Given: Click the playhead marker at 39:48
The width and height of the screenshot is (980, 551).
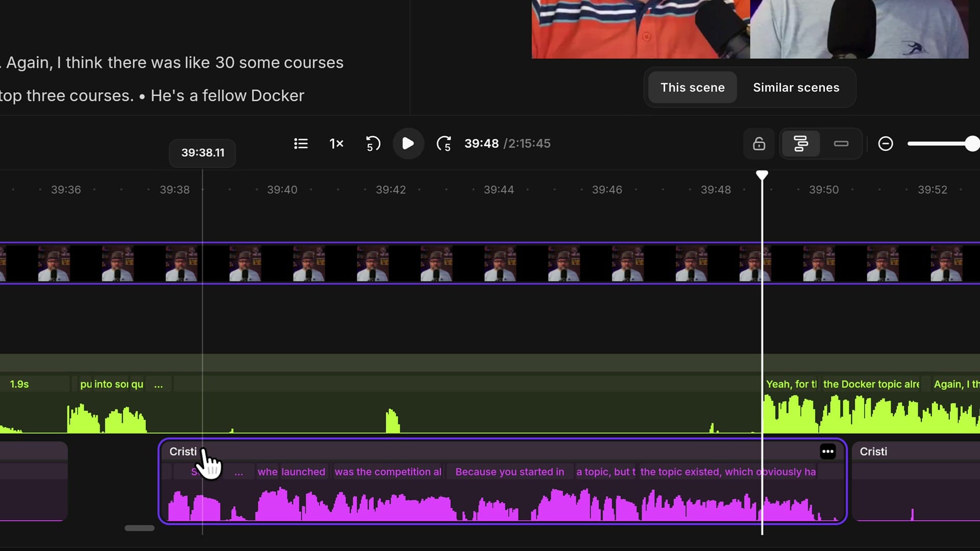Looking at the screenshot, I should tap(762, 175).
